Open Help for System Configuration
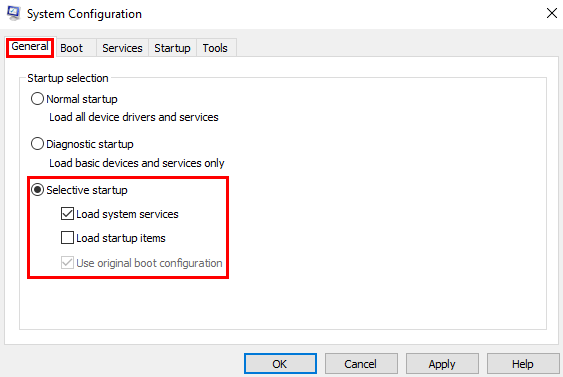 [523, 364]
